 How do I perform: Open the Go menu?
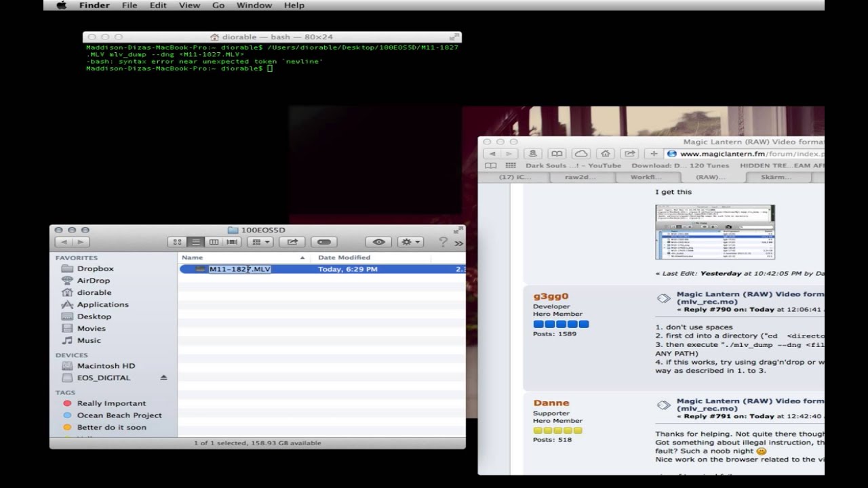pos(218,5)
